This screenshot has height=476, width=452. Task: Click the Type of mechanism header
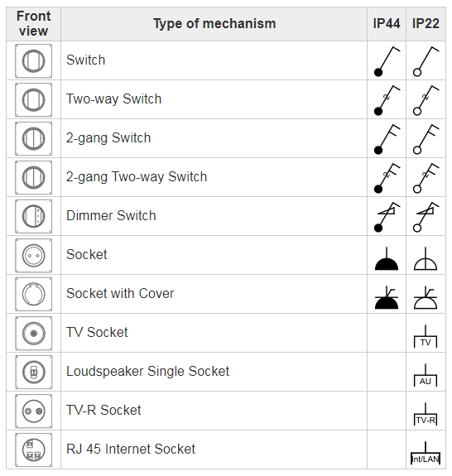point(214,24)
